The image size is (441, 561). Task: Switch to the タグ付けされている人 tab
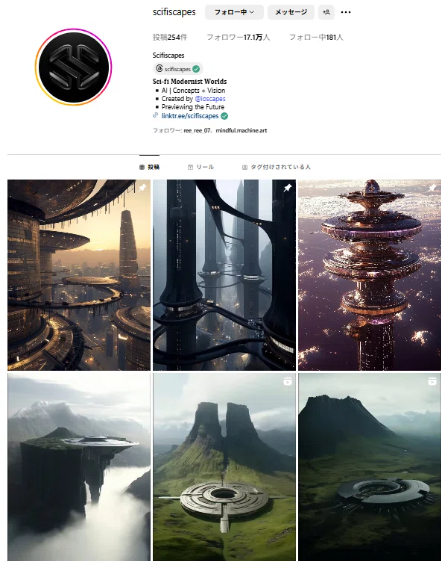pos(276,167)
